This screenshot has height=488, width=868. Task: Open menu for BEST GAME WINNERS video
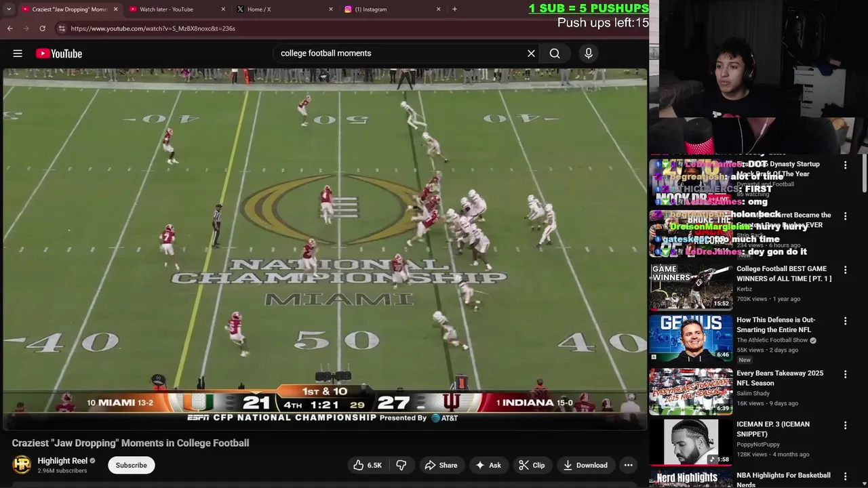click(x=845, y=270)
